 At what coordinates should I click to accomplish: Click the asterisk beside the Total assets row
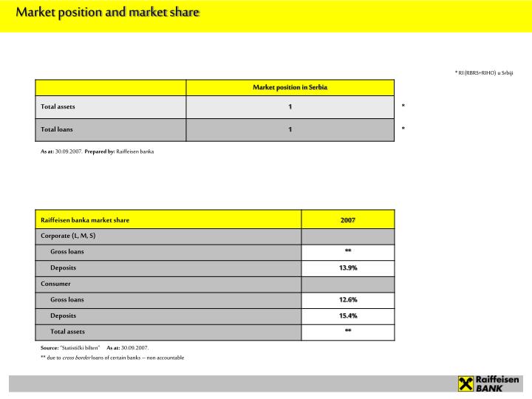[x=403, y=106]
